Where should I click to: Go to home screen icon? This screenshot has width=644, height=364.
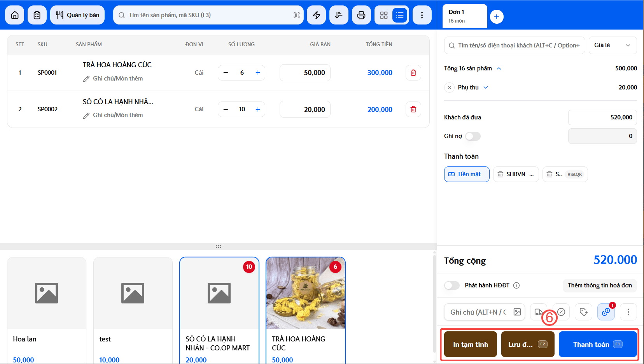point(15,15)
